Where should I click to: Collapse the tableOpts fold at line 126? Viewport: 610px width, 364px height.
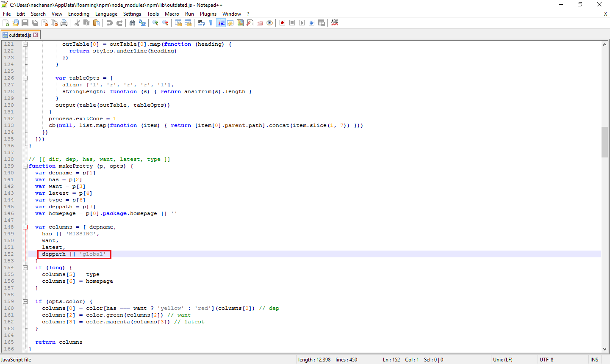point(25,78)
